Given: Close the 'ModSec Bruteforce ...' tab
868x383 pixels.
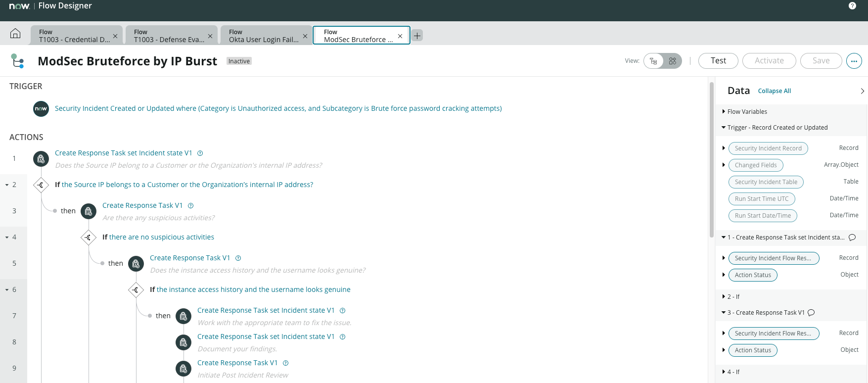Looking at the screenshot, I should 400,36.
